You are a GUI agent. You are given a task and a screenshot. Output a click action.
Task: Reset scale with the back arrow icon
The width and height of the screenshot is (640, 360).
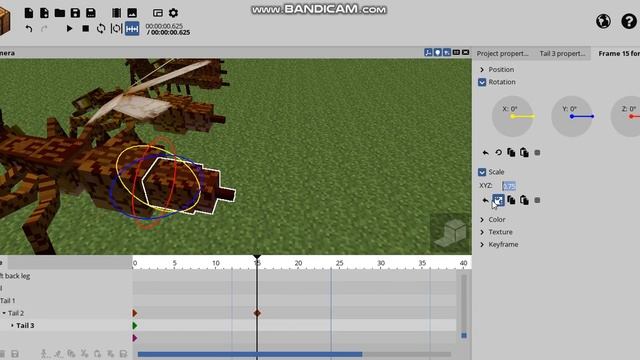click(x=485, y=200)
